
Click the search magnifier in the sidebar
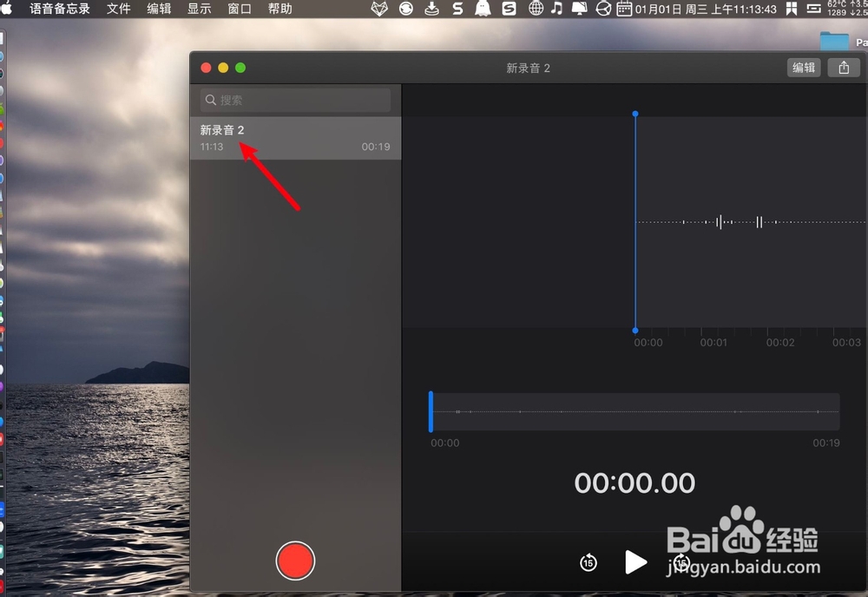[210, 100]
